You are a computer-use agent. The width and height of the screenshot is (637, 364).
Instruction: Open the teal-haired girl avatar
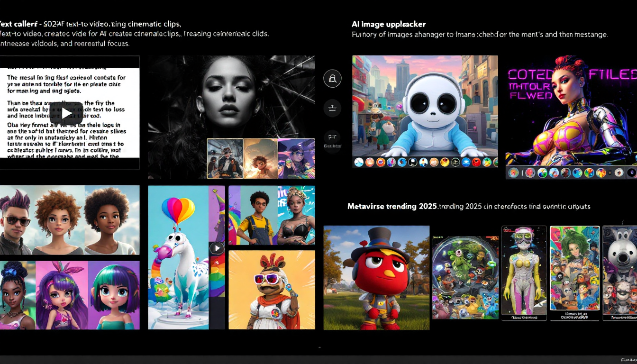pyautogui.click(x=114, y=295)
